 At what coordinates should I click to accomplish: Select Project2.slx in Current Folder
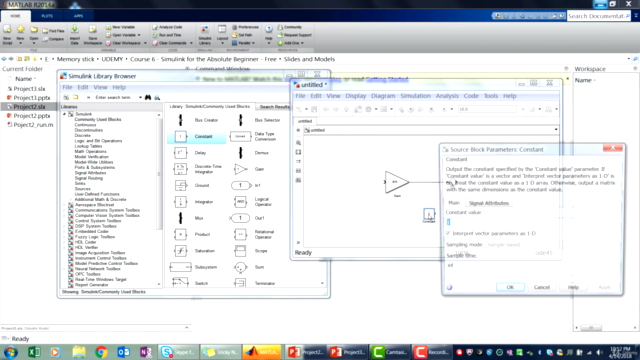[x=29, y=107]
